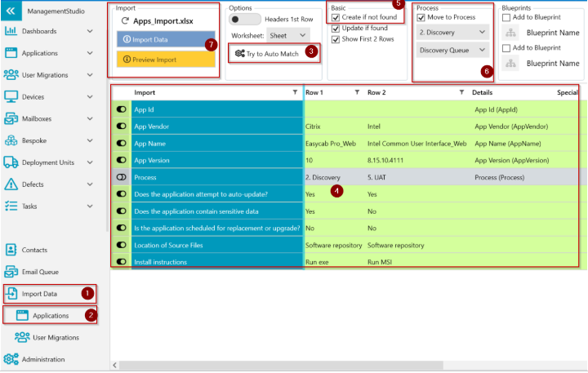Click the Dashboards bar chart icon
This screenshot has width=588, height=373.
point(11,31)
